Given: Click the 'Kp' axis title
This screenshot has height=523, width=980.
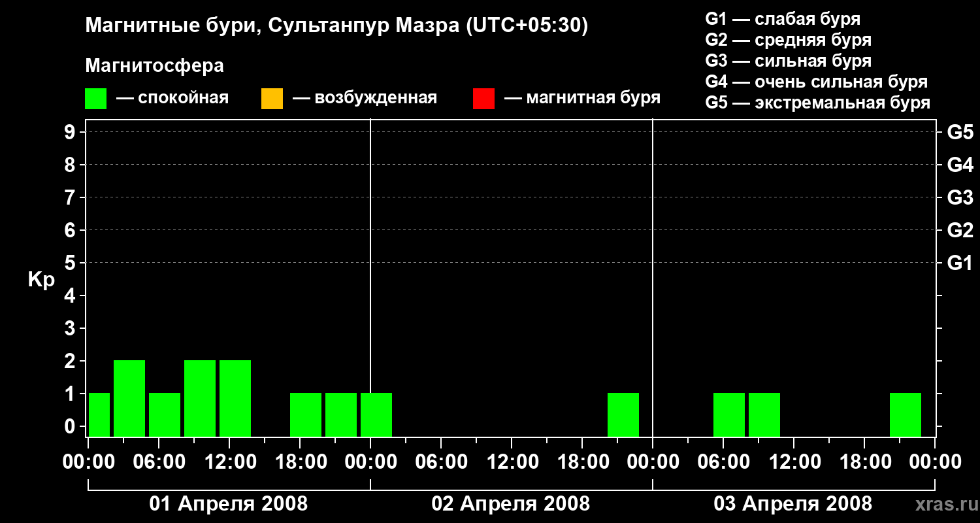Looking at the screenshot, I should [42, 280].
